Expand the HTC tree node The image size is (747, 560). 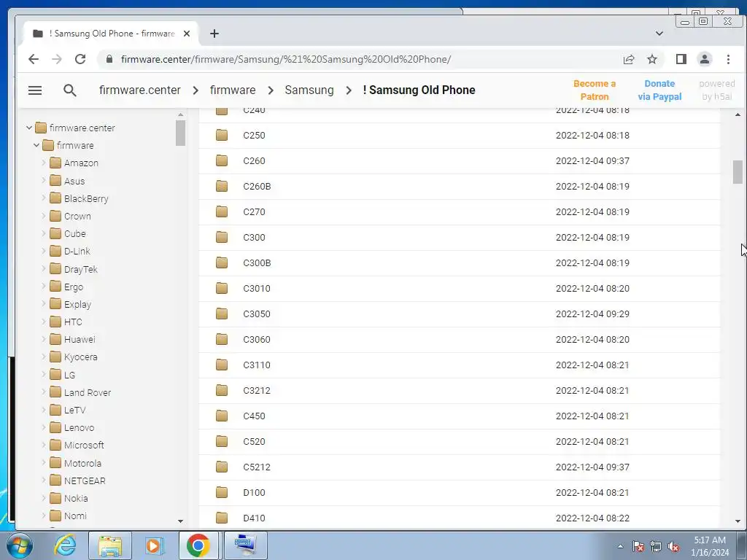43,322
